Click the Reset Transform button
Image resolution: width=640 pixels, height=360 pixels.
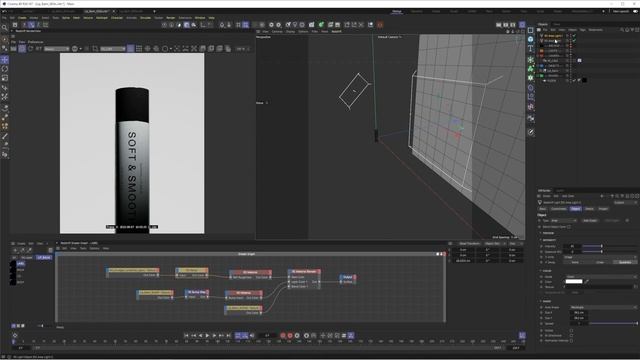tap(469, 244)
